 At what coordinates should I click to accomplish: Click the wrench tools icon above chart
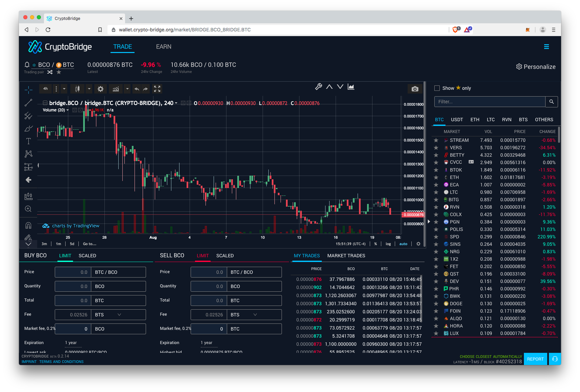click(x=318, y=87)
